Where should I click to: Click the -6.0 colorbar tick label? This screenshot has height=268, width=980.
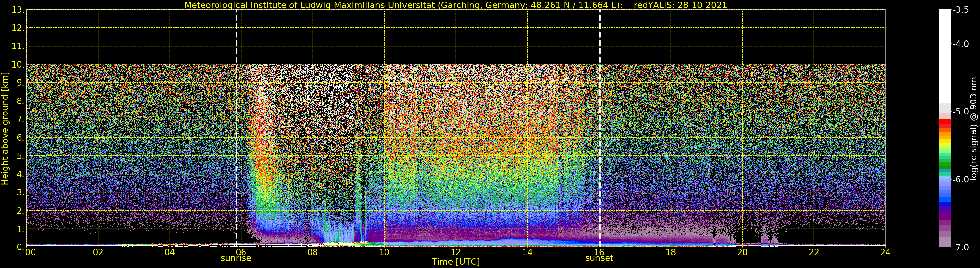click(x=960, y=180)
